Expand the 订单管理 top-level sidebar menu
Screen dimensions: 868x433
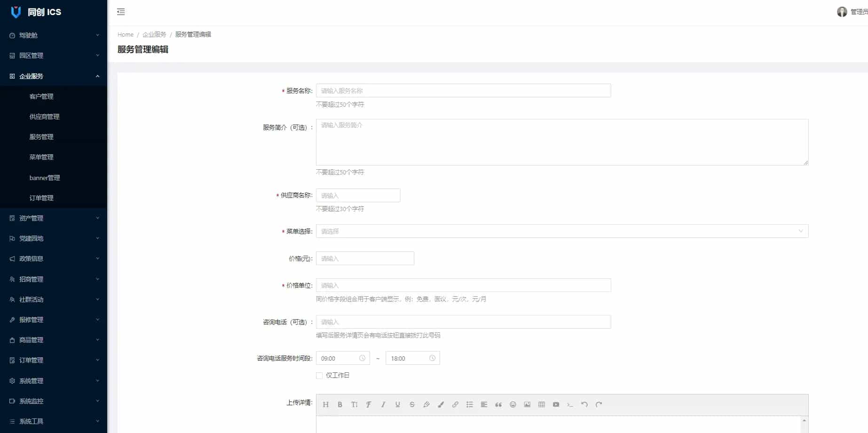click(54, 360)
